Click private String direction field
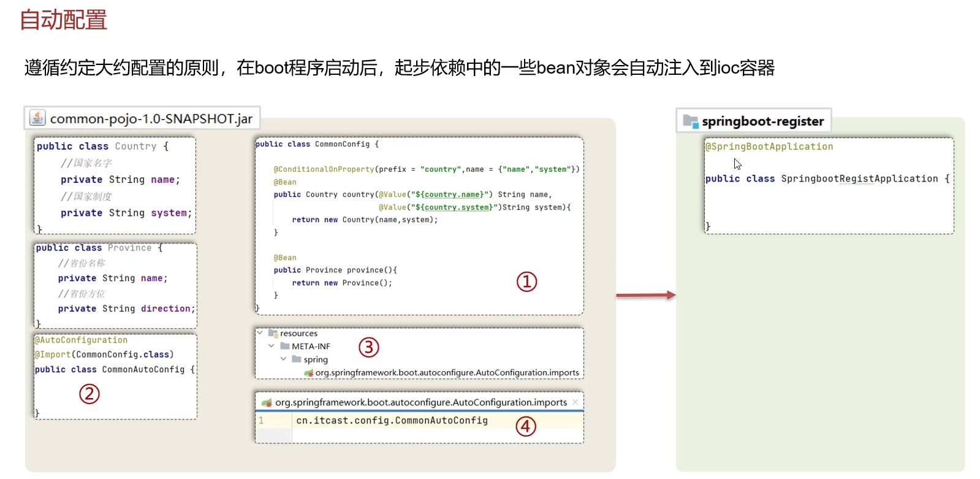Image resolution: width=980 pixels, height=479 pixels. [127, 308]
